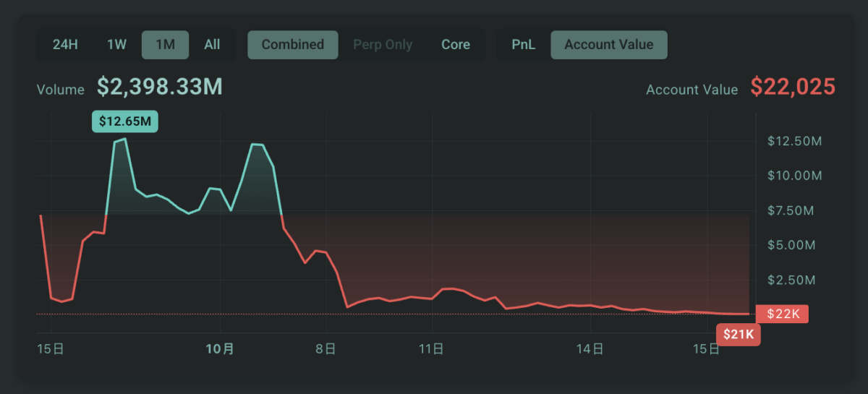The width and height of the screenshot is (868, 394).
Task: Select the Account Value chart mode
Action: point(609,44)
